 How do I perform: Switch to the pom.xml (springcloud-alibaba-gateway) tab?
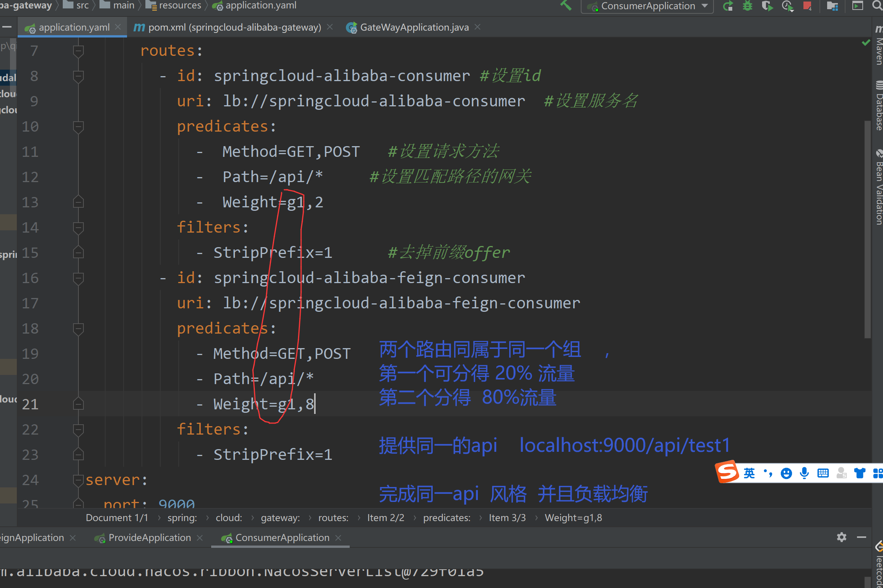tap(234, 28)
